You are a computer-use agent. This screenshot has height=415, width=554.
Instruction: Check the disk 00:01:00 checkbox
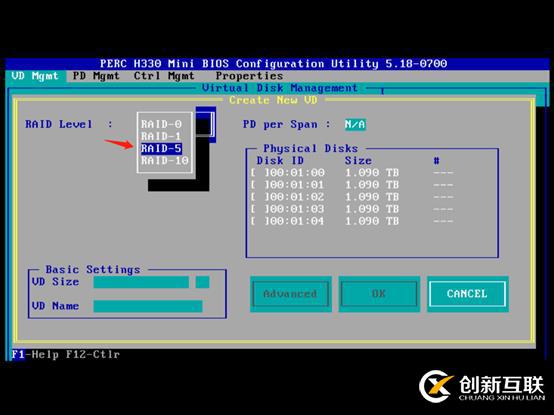click(x=259, y=173)
